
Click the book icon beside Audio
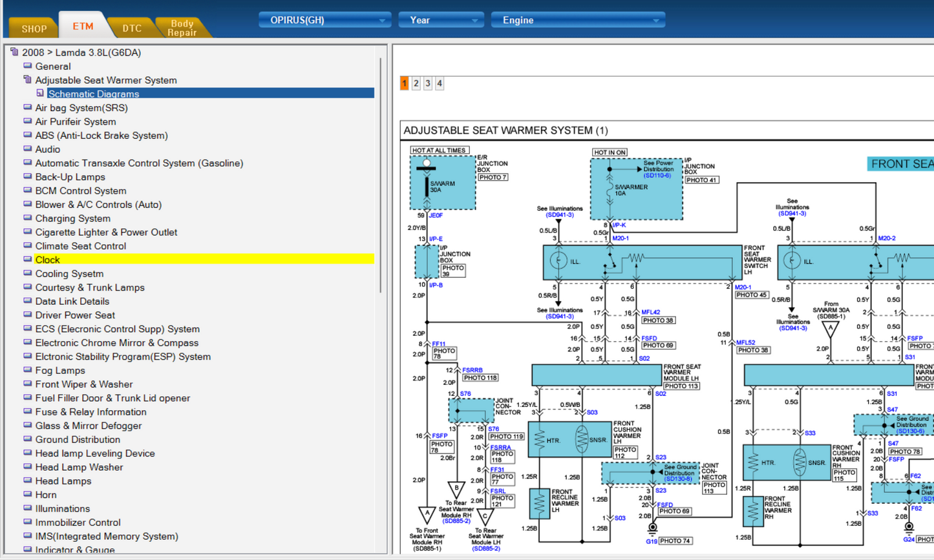pos(27,149)
